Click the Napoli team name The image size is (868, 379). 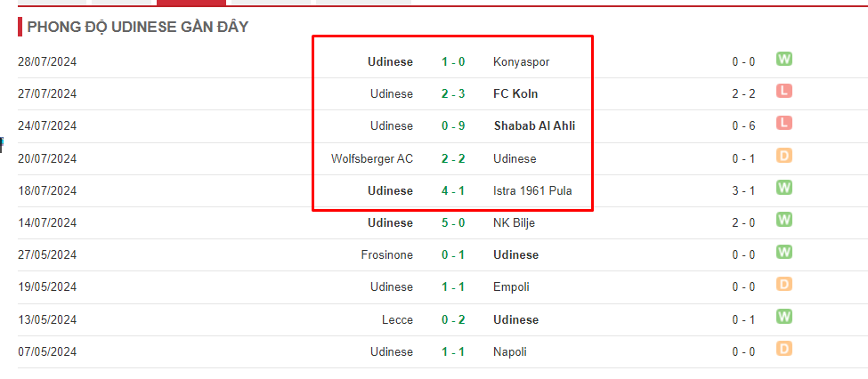coord(510,352)
